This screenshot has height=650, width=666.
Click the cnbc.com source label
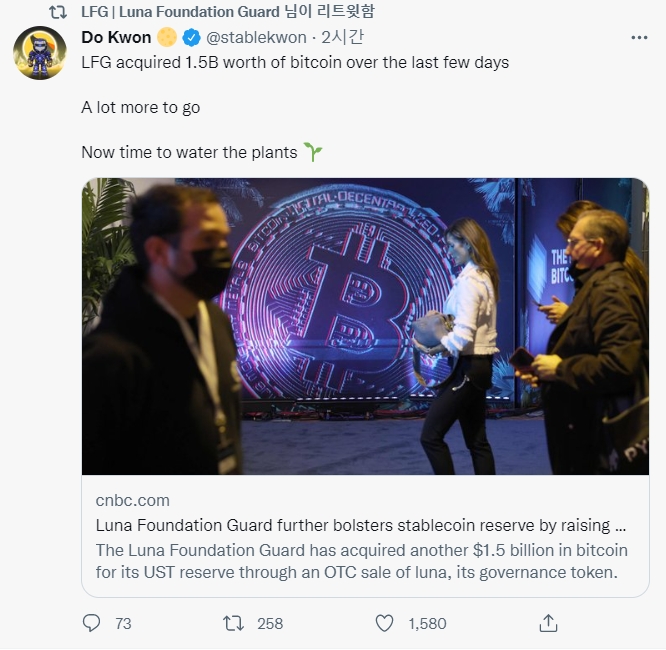coord(133,500)
